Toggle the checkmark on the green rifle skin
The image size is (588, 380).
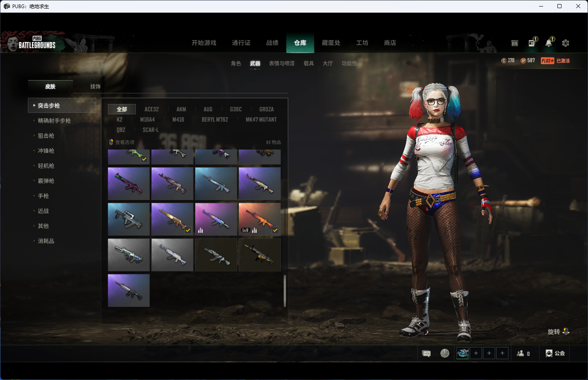coord(144,159)
